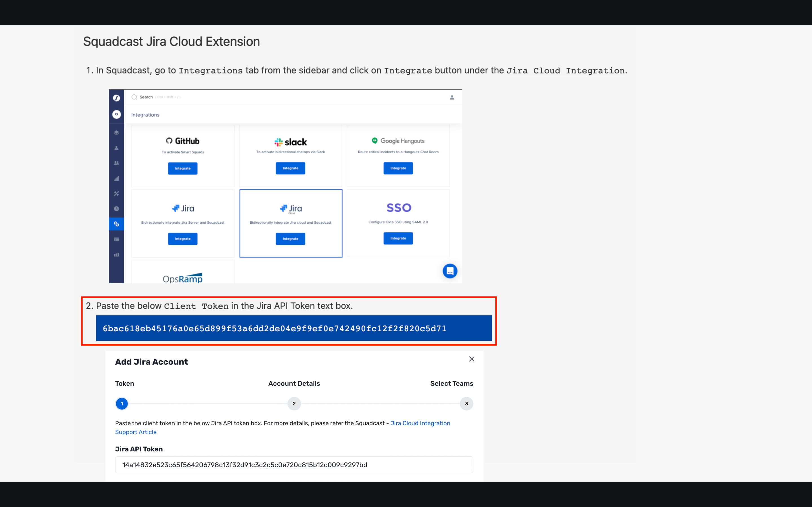This screenshot has width=812, height=507.
Task: Click step 3 Select Teams stepper circle
Action: (x=466, y=404)
